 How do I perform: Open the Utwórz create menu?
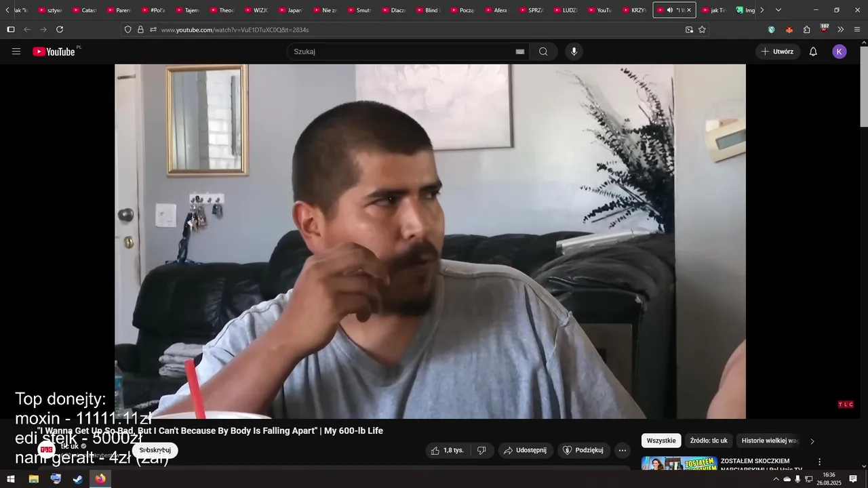(x=778, y=52)
